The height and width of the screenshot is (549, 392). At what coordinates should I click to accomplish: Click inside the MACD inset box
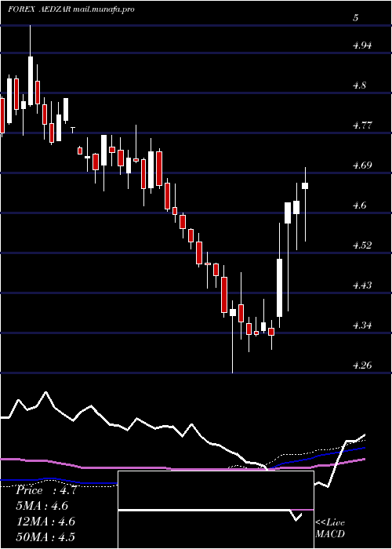coord(216,510)
